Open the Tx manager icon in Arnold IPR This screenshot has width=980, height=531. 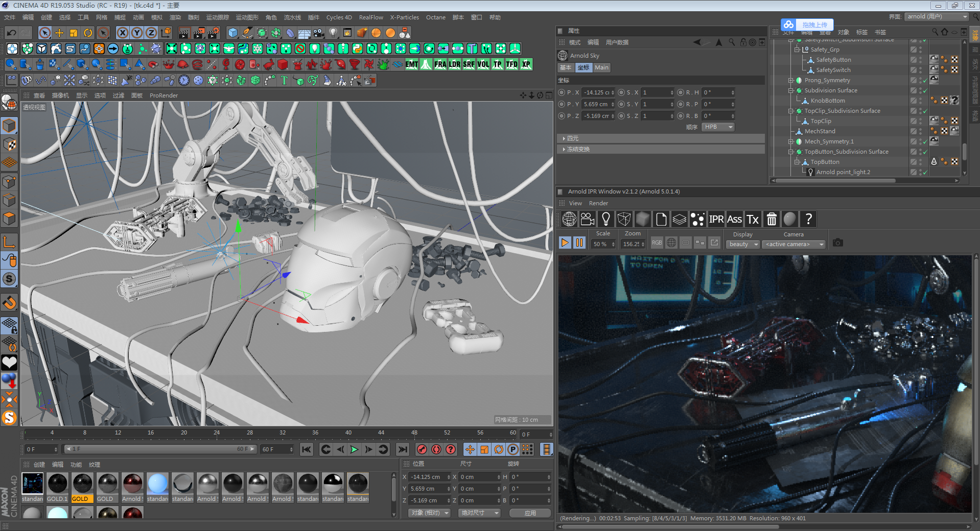753,219
